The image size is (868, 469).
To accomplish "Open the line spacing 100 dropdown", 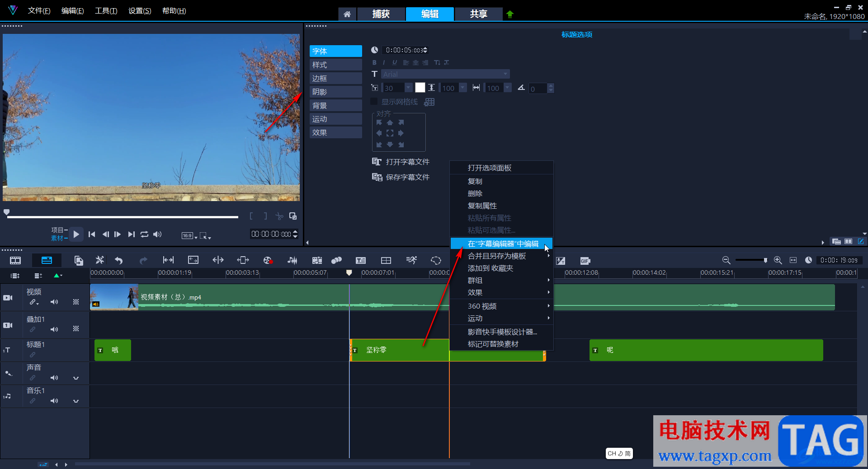I will (x=462, y=88).
